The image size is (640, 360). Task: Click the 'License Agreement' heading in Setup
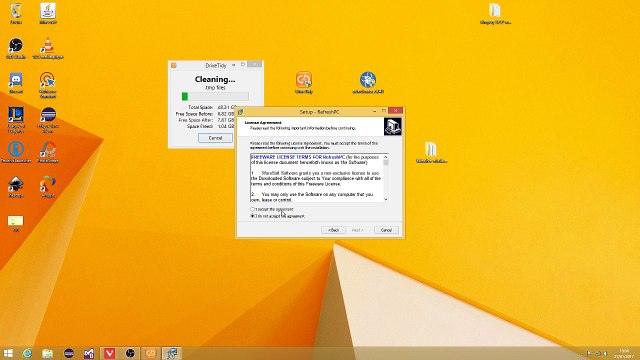point(263,122)
